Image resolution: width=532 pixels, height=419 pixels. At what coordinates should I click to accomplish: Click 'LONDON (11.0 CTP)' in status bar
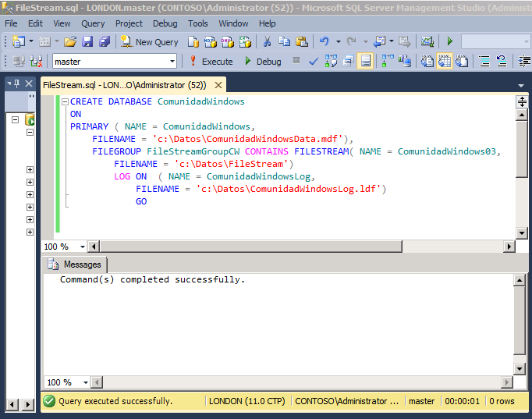coord(247,401)
